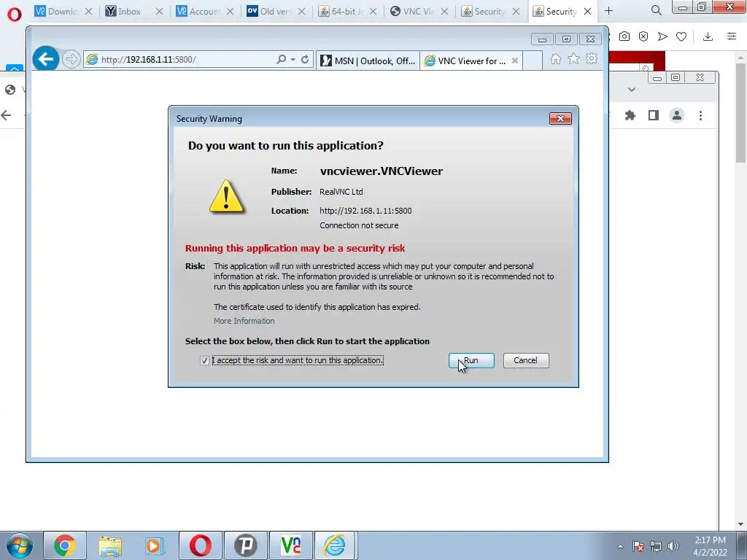Add a new tab in Opera

click(x=608, y=10)
